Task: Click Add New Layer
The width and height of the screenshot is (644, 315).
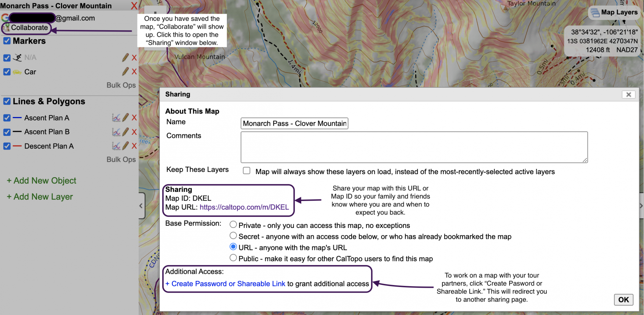Action: tap(40, 197)
